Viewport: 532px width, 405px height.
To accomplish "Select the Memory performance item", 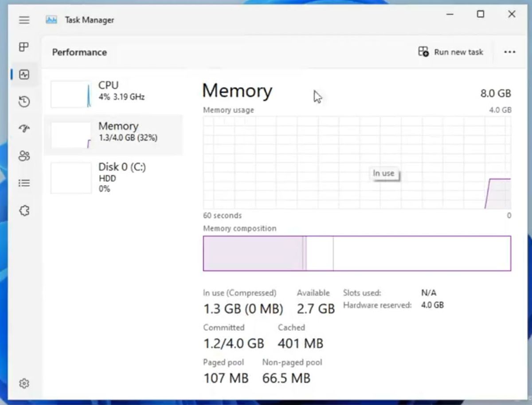I will coord(113,134).
